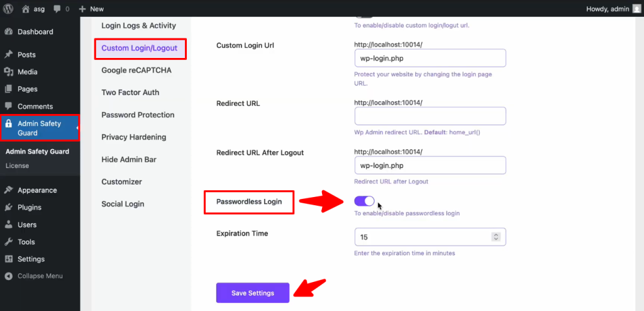Click the WordPress logo icon

[x=9, y=9]
